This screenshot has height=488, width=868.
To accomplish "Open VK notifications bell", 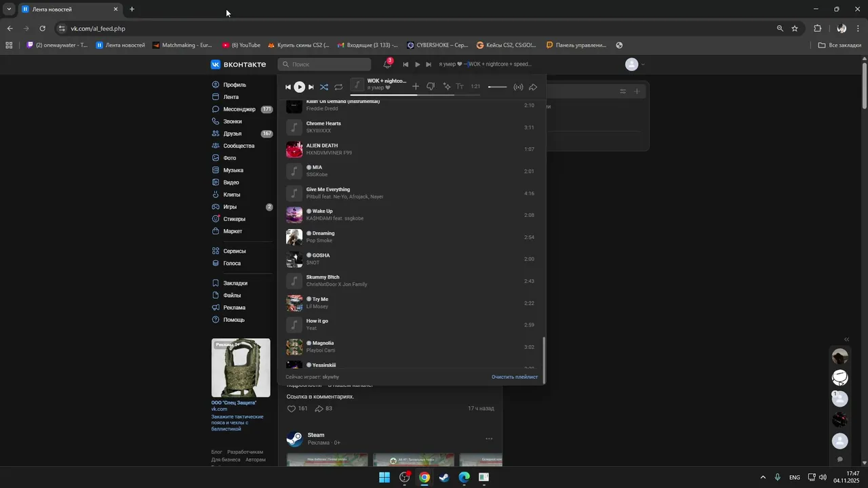I will click(x=387, y=64).
